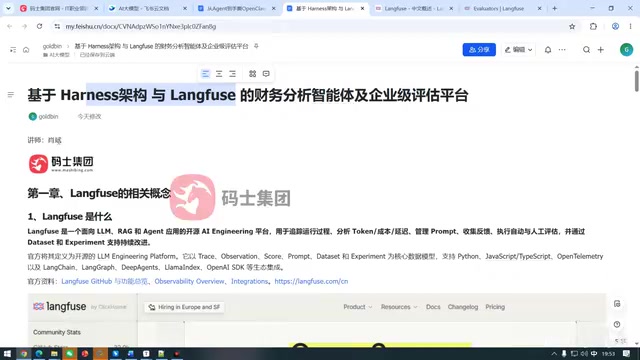
Task: Close the Langfuse 中文概述 tab
Action: coord(451,9)
